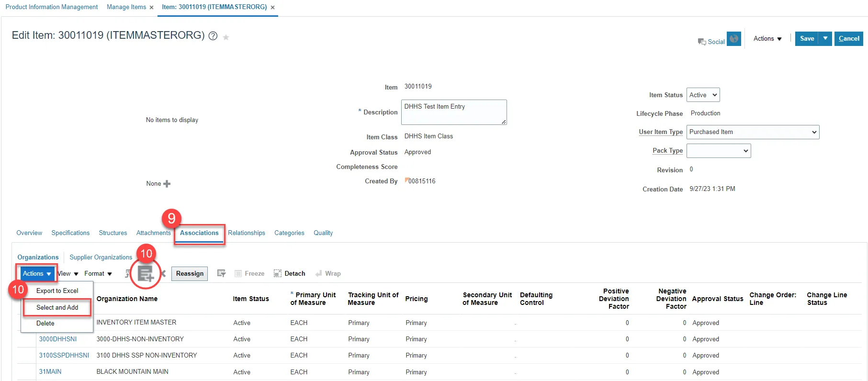Open the 3000DHHSNI organization link
Viewport: 868px width, 381px height.
(x=57, y=339)
